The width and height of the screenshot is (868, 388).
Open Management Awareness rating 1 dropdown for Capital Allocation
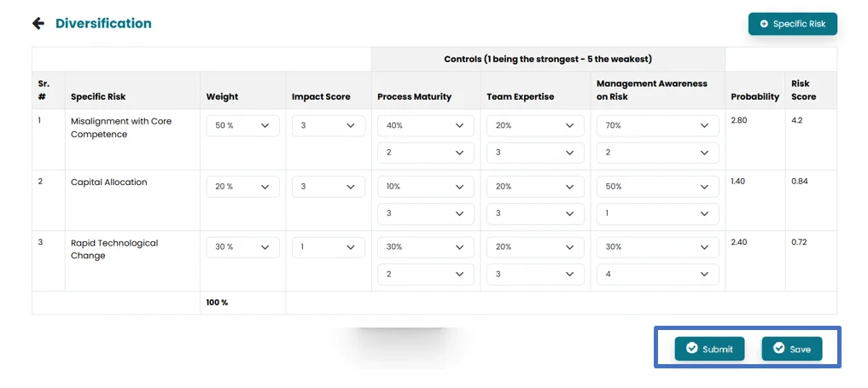pyautogui.click(x=657, y=213)
